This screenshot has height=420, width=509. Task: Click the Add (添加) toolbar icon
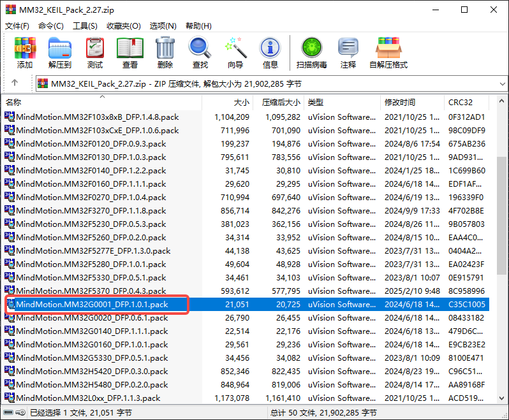25,52
